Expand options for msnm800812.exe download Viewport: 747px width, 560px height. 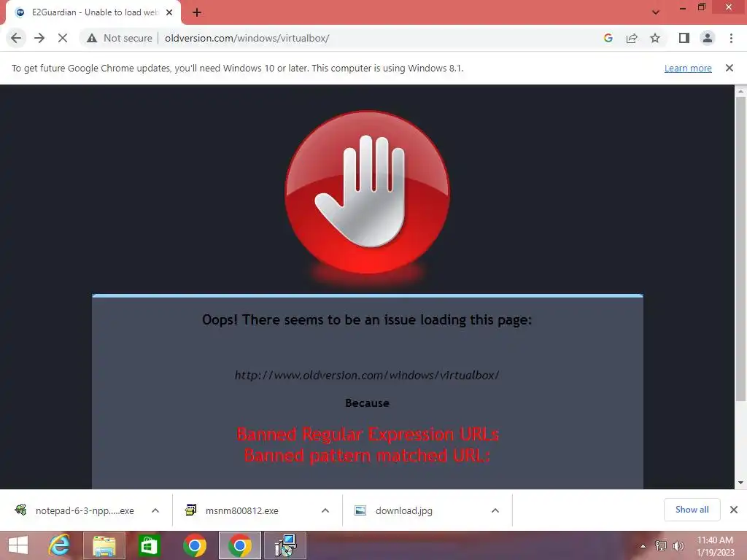coord(325,510)
